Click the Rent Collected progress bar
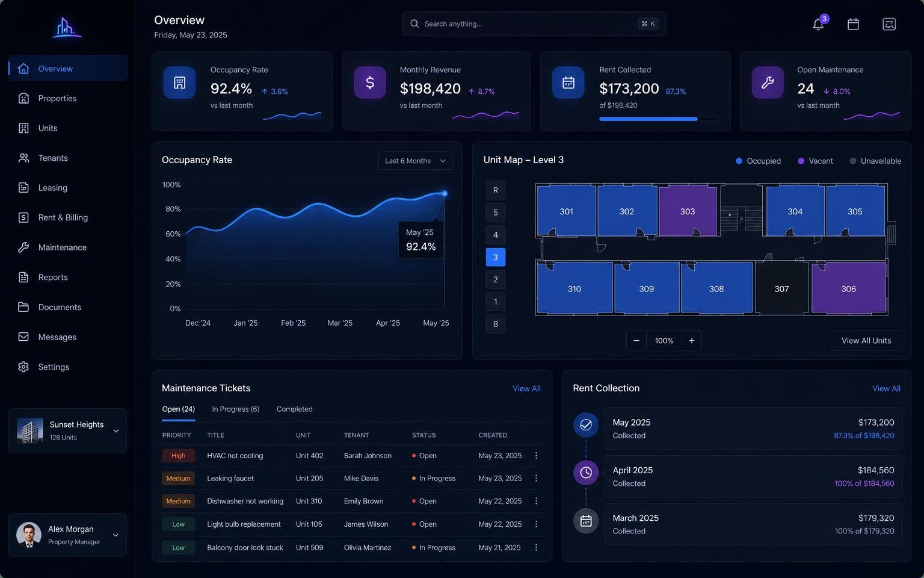This screenshot has width=924, height=578. pyautogui.click(x=659, y=119)
